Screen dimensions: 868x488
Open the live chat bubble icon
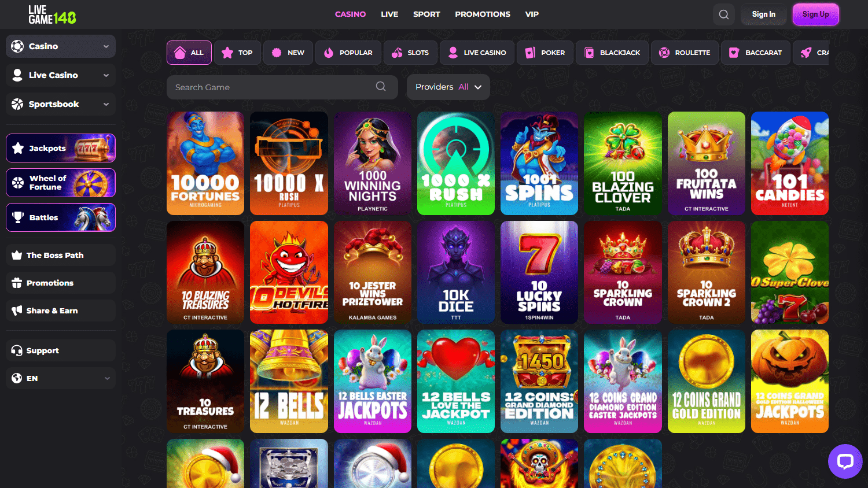pos(845,461)
